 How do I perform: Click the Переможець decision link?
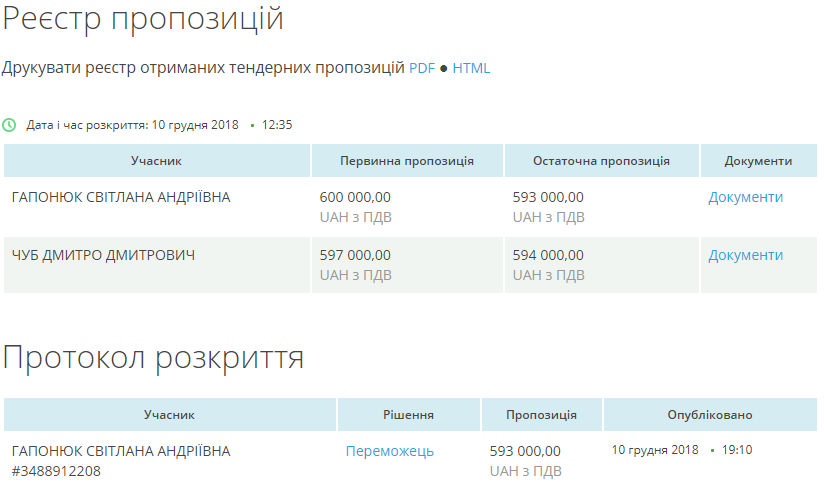point(389,451)
